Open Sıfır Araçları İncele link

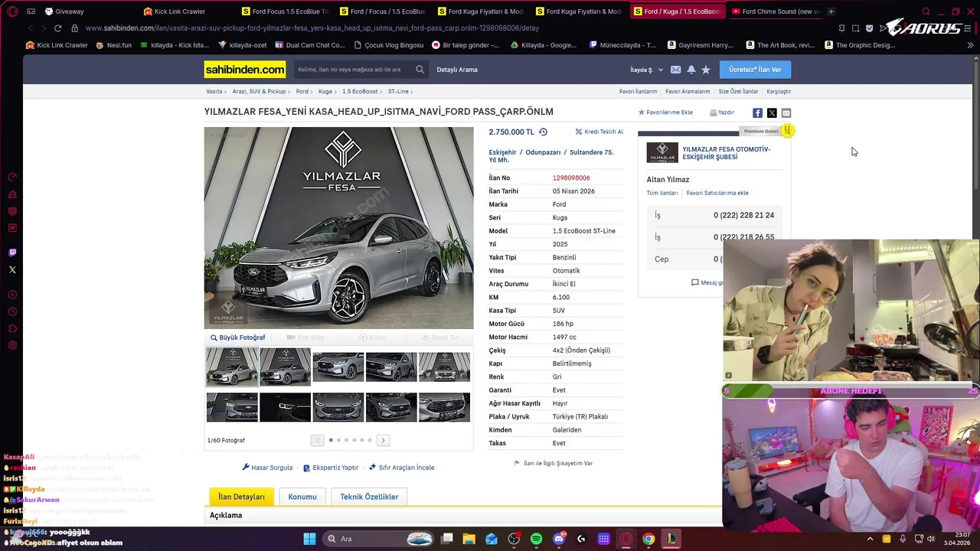pos(402,468)
